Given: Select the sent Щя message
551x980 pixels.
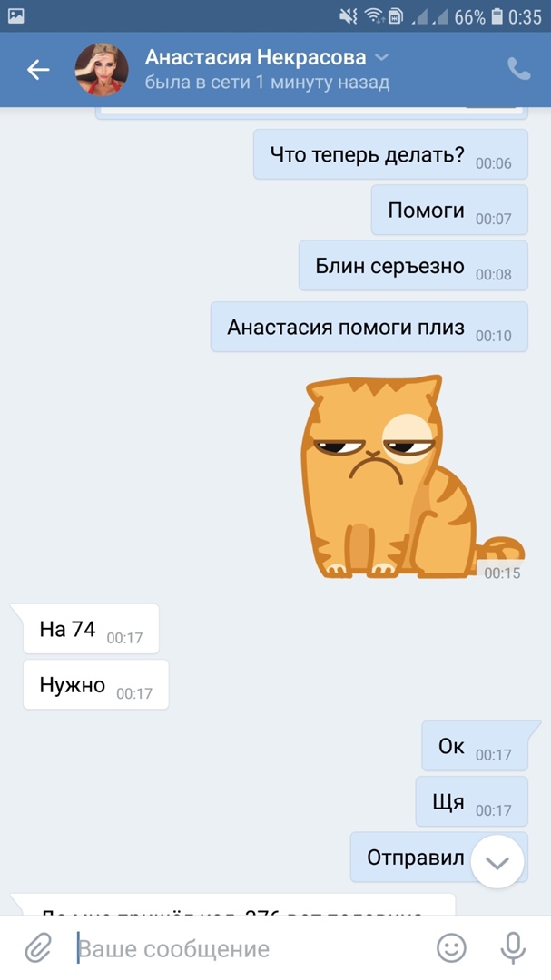Looking at the screenshot, I should (x=471, y=802).
